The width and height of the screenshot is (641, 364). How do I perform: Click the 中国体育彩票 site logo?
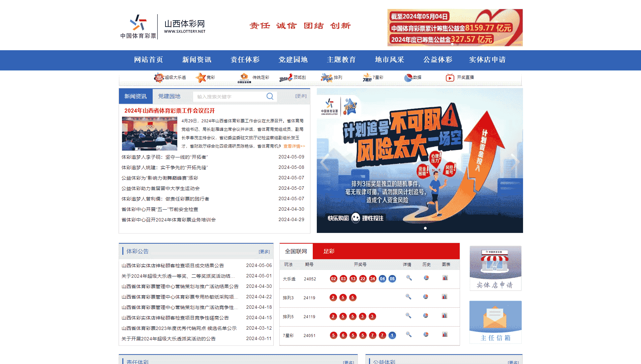tap(138, 26)
